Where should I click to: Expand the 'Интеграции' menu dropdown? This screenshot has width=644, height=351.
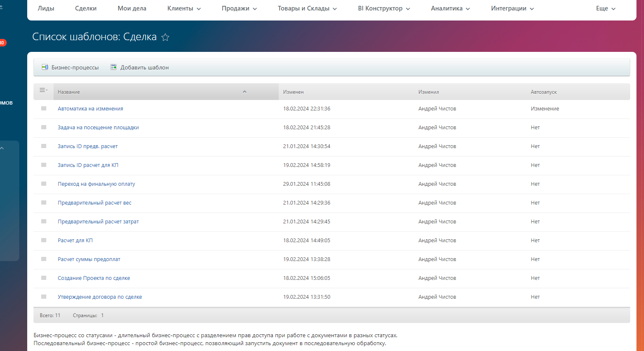(x=513, y=8)
